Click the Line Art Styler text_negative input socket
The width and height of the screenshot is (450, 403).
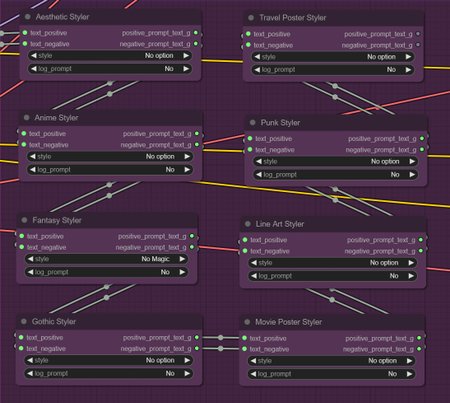(x=245, y=251)
